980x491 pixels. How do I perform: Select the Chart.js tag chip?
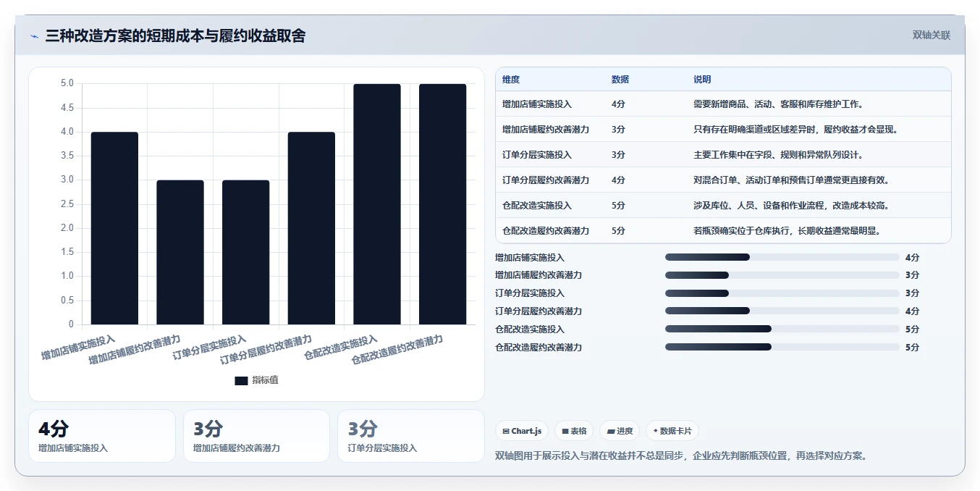coord(522,431)
